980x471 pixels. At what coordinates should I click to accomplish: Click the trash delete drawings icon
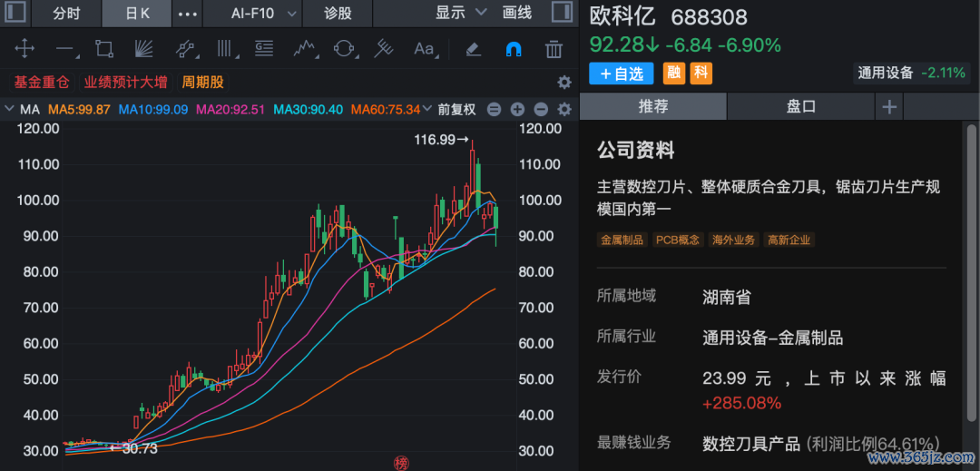coord(554,48)
